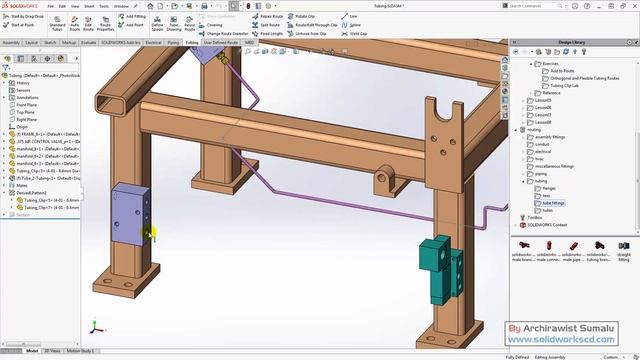This screenshot has height=360, width=640.
Task: Open PropertyManager tab icon
Action: coord(21,59)
